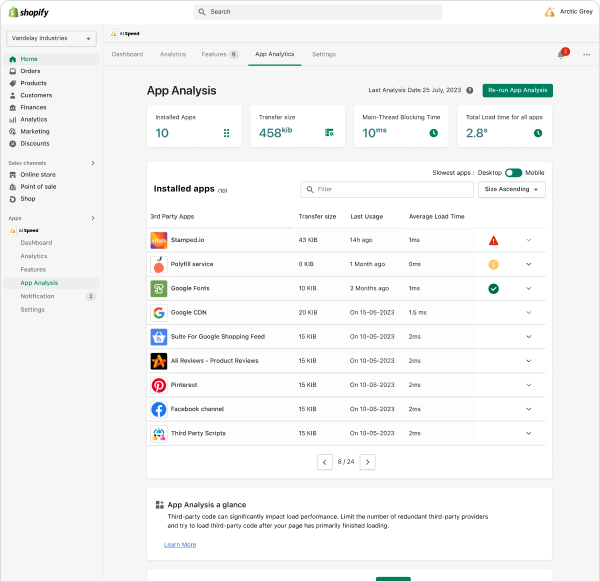The height and width of the screenshot is (582, 600).
Task: Click the installed apps Filter field
Action: 387,189
